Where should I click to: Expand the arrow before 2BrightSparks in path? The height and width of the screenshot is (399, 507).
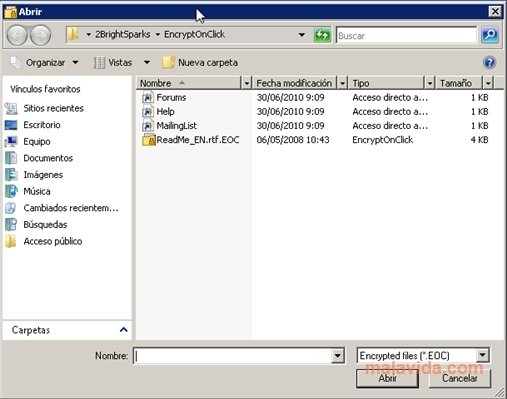[x=89, y=34]
